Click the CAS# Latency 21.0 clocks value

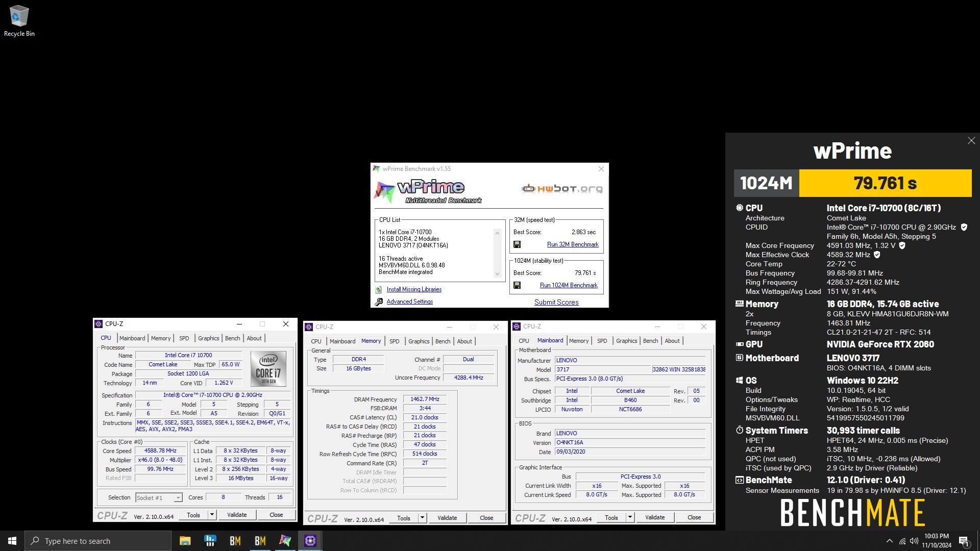pyautogui.click(x=425, y=418)
